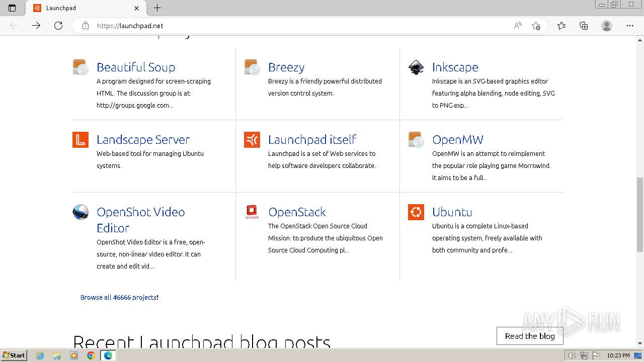The image size is (644, 362).
Task: Click the OpenShot Video Editor logo icon
Action: 80,212
